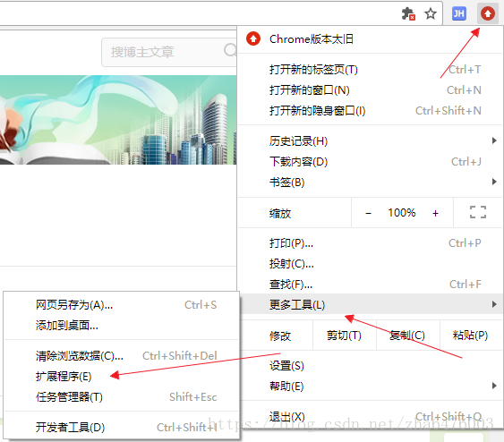Click 复制(C) button
This screenshot has height=442, width=504.
(407, 336)
